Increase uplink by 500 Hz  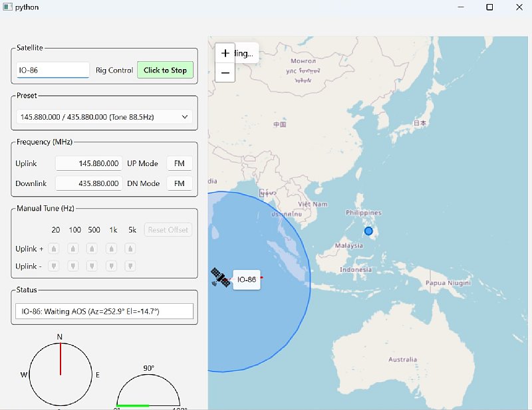point(92,249)
